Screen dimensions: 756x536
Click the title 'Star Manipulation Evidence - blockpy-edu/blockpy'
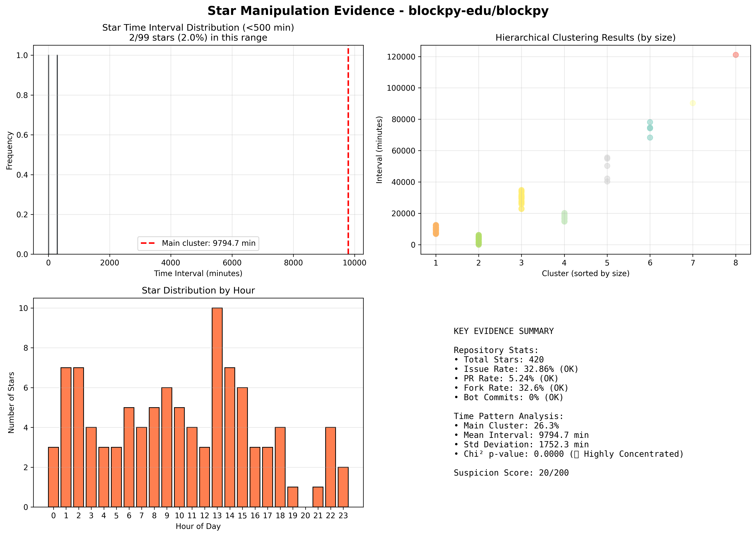(x=378, y=11)
